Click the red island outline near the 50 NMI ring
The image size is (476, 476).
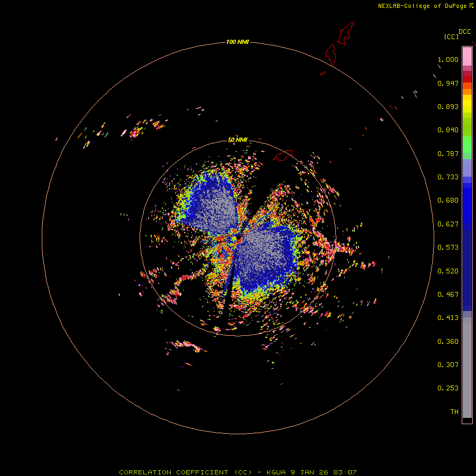point(283,155)
